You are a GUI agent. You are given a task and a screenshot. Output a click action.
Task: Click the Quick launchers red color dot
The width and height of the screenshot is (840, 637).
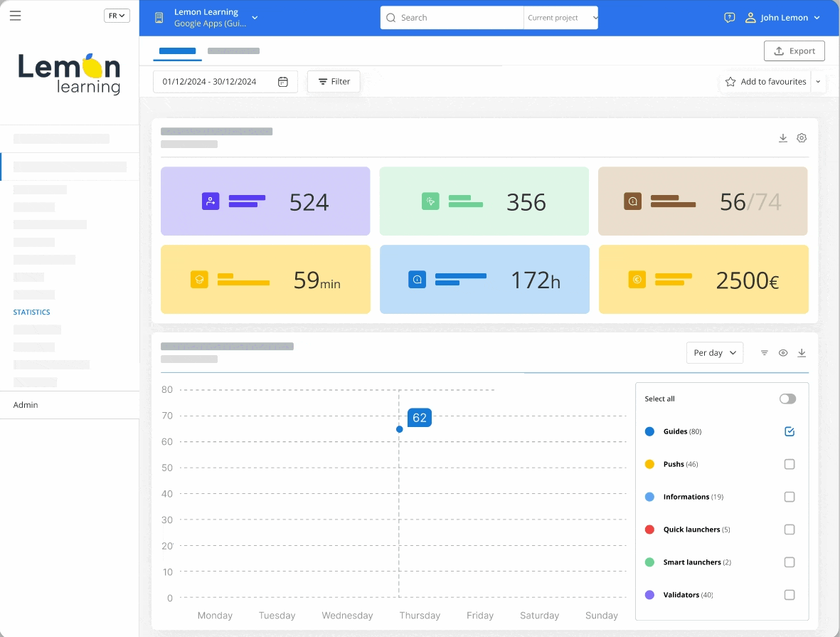pyautogui.click(x=649, y=530)
